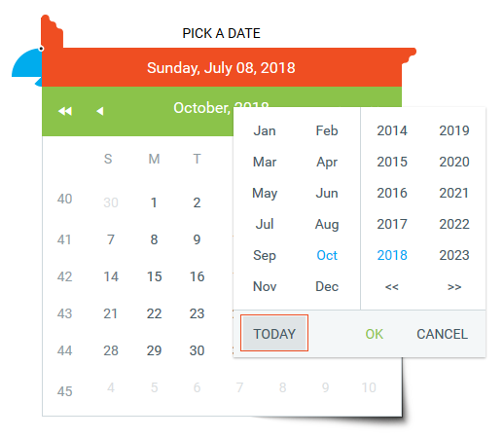The image size is (504, 439).
Task: Click the orange Sunday, July 08, 2018 header
Action: click(221, 67)
